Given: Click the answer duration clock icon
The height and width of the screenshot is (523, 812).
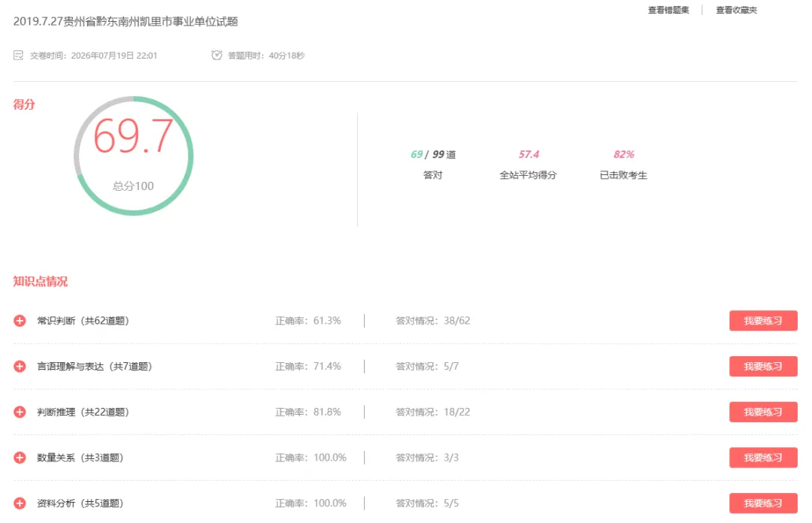Looking at the screenshot, I should coord(217,55).
